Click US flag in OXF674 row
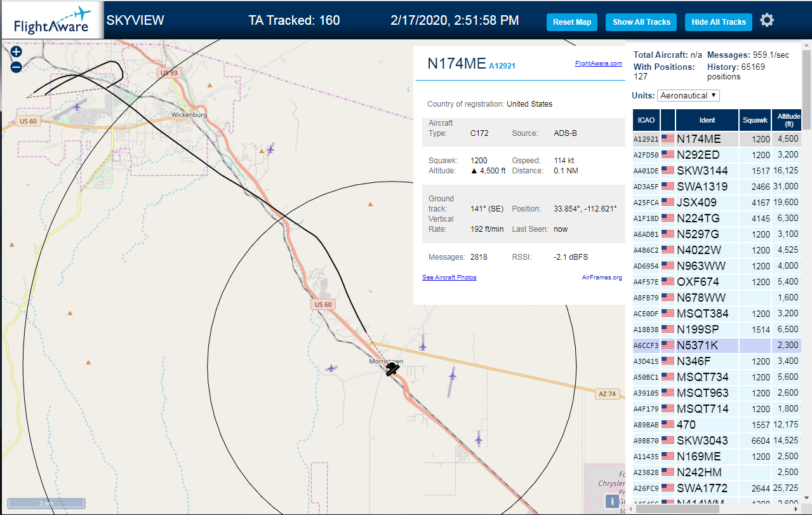 668,281
